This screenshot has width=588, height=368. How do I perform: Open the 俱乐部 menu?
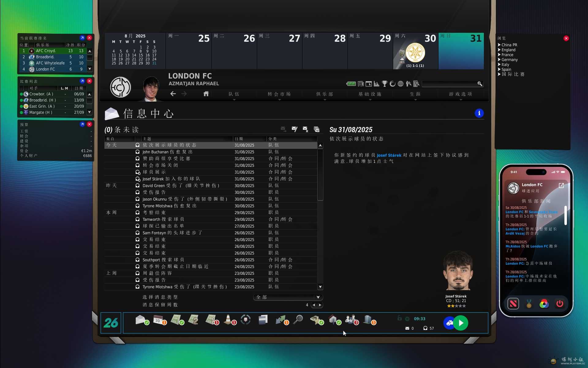[325, 94]
